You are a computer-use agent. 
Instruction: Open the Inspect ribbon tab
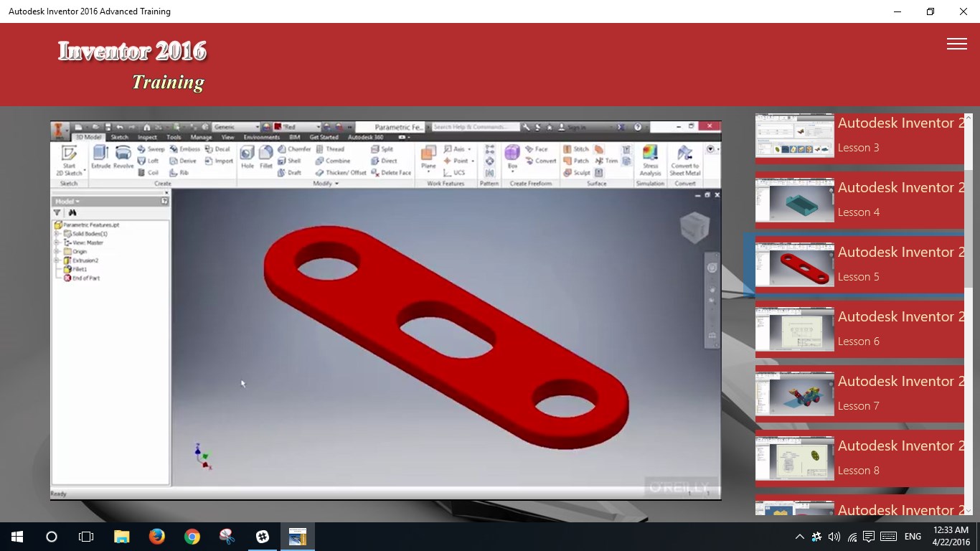[147, 136]
